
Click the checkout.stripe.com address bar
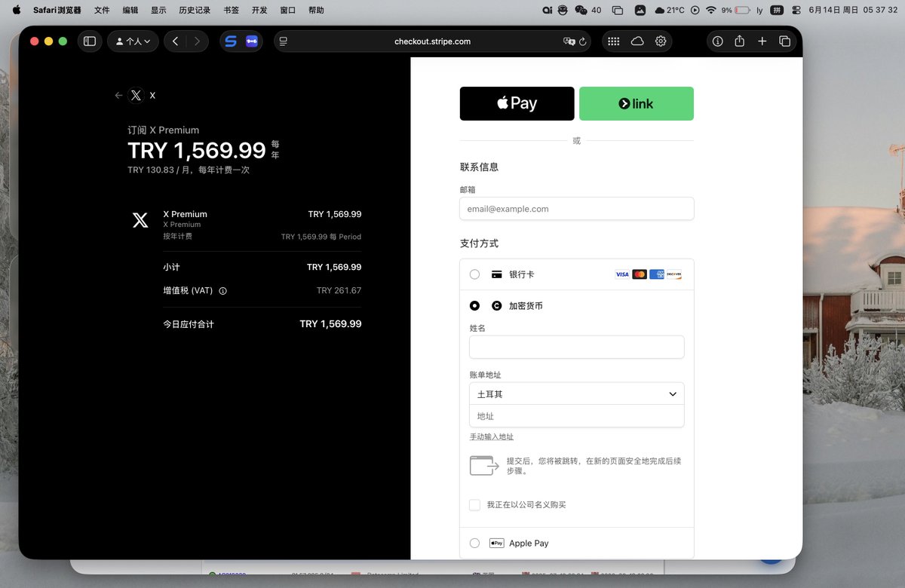pyautogui.click(x=432, y=41)
